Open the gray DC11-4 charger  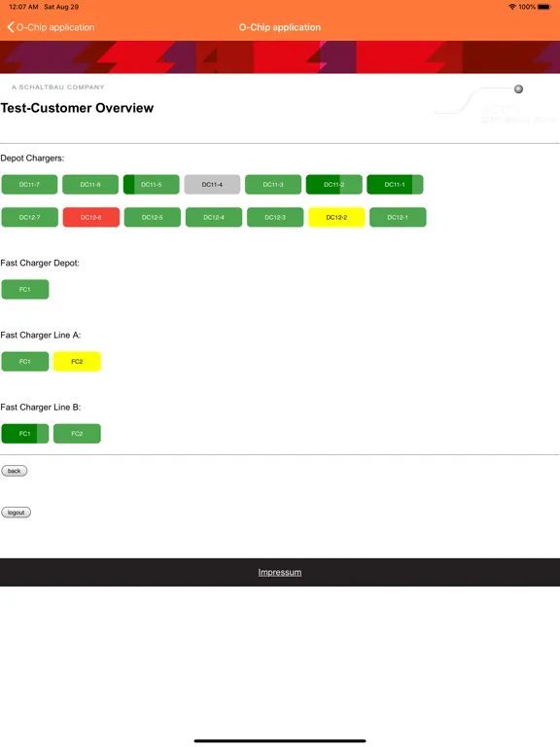pos(212,185)
